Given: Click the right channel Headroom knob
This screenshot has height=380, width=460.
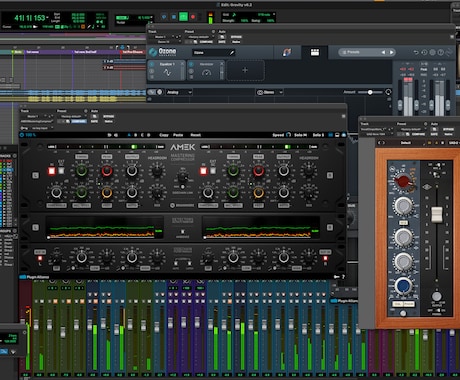Looking at the screenshot, I should click(x=309, y=171).
